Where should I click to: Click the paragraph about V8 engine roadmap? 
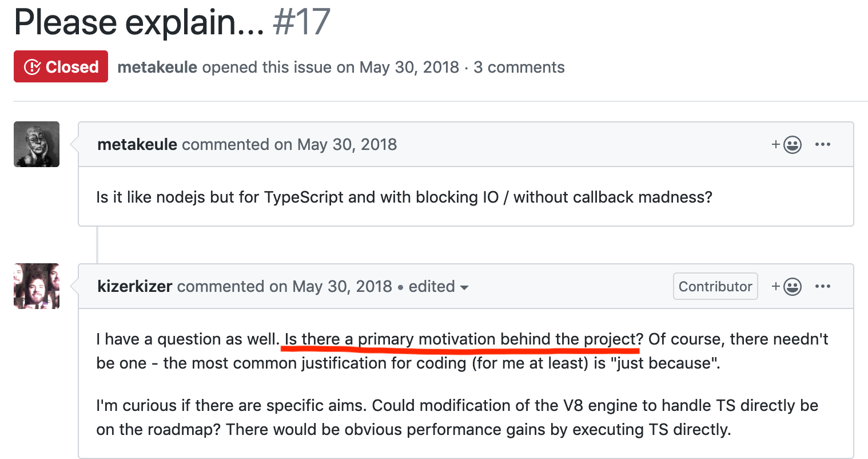pyautogui.click(x=457, y=417)
